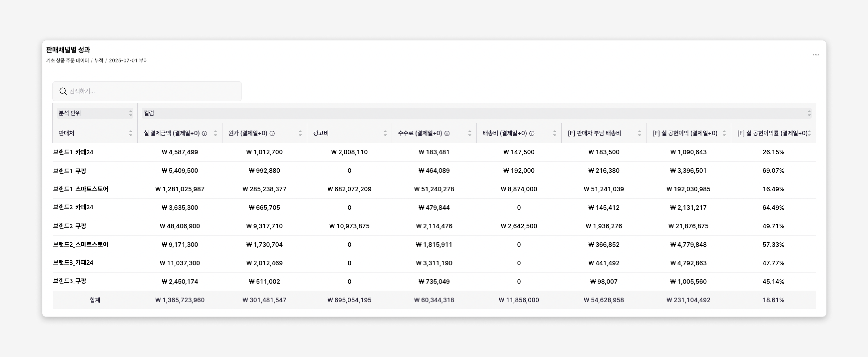This screenshot has height=357, width=868.
Task: Click the info icon beside 실 결제금액 (결제일+0)
Action: pyautogui.click(x=205, y=133)
